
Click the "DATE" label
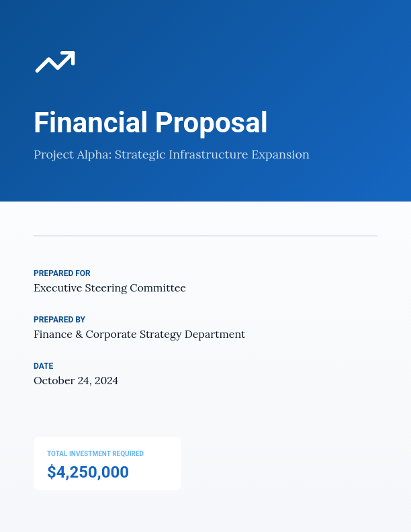coord(43,366)
